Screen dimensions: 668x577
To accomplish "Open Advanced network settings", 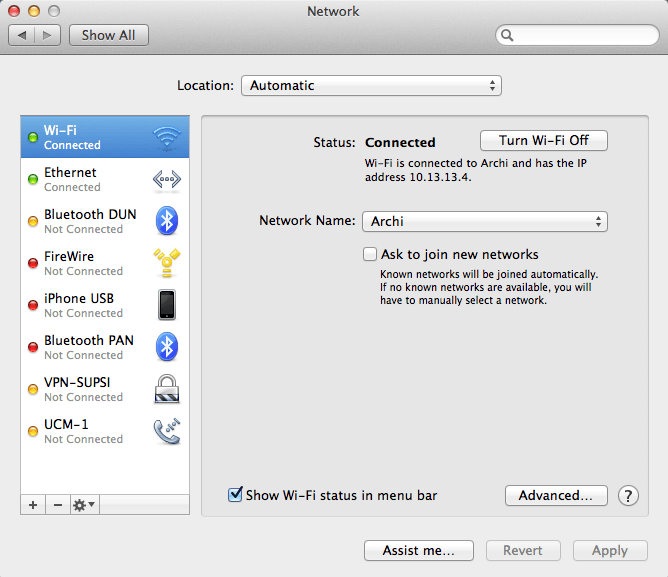I will (x=556, y=495).
